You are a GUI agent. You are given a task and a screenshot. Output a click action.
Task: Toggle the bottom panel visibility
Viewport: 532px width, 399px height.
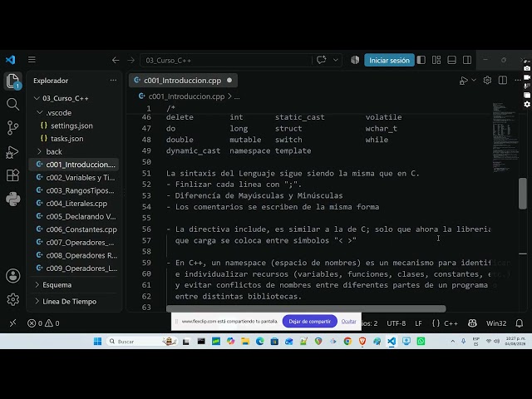click(x=451, y=60)
